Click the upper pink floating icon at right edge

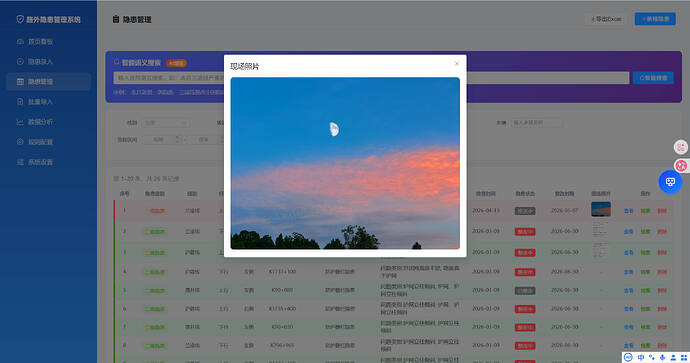(681, 147)
